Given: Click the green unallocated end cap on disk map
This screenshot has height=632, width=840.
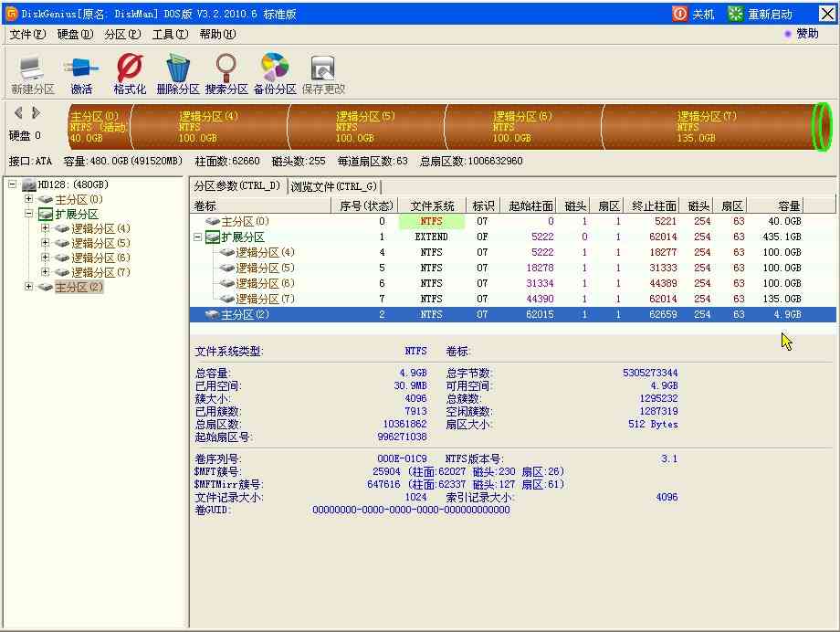Looking at the screenshot, I should 823,127.
